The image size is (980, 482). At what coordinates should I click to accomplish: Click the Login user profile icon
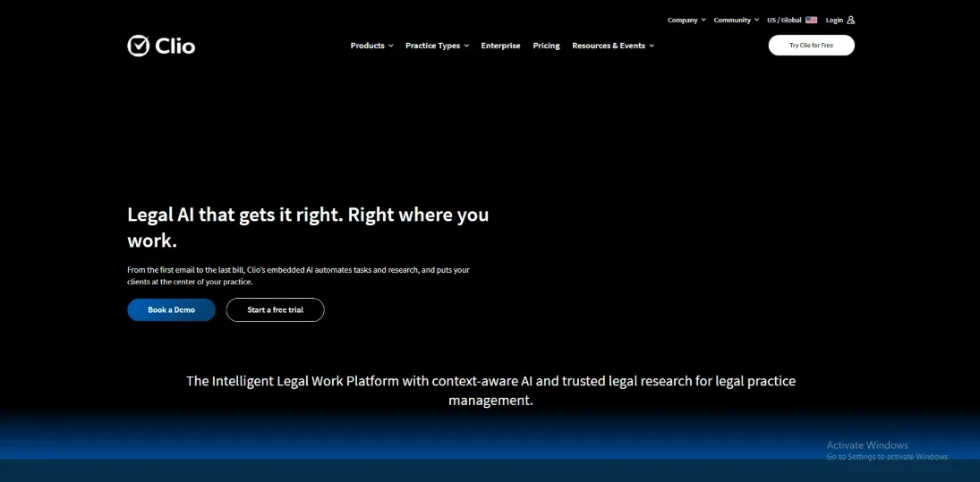click(850, 20)
